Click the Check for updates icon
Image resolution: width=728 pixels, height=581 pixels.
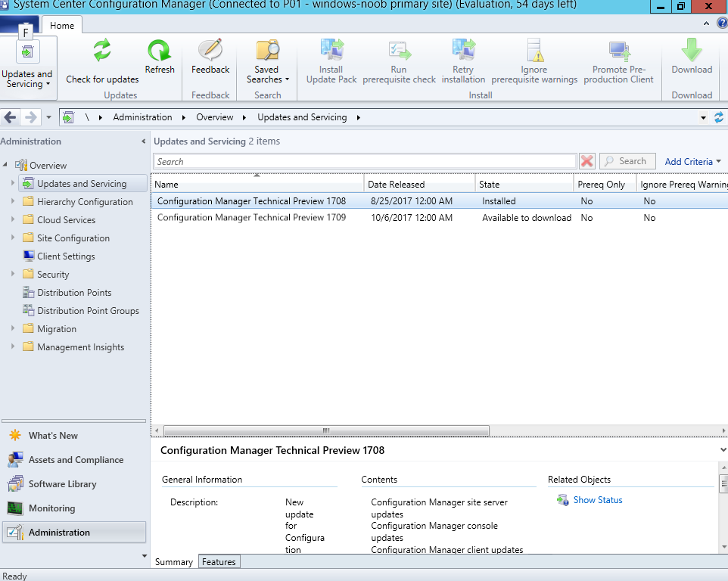pos(102,50)
